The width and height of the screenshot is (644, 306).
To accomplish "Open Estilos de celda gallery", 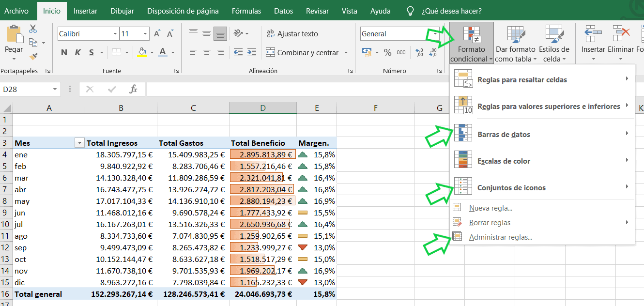I will coord(554,44).
